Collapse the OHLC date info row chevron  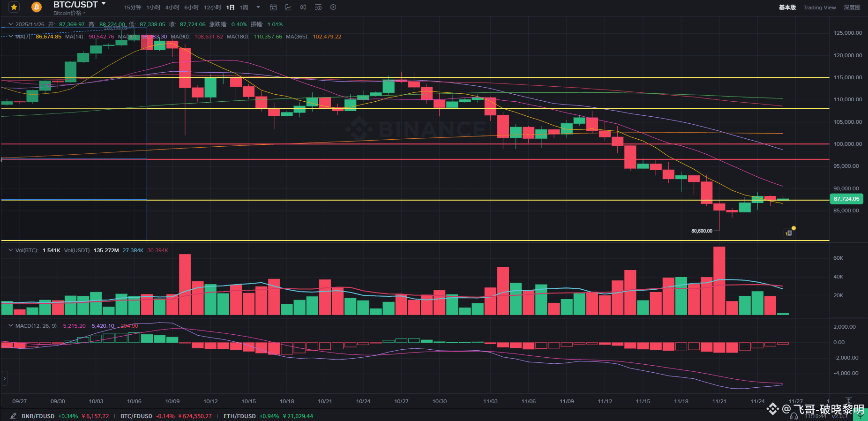coord(11,24)
